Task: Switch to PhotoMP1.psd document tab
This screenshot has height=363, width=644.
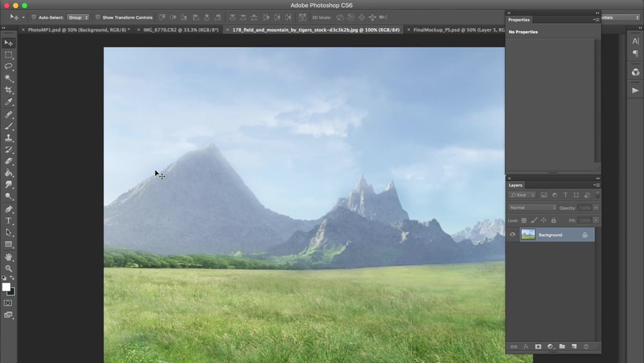Action: click(x=78, y=30)
